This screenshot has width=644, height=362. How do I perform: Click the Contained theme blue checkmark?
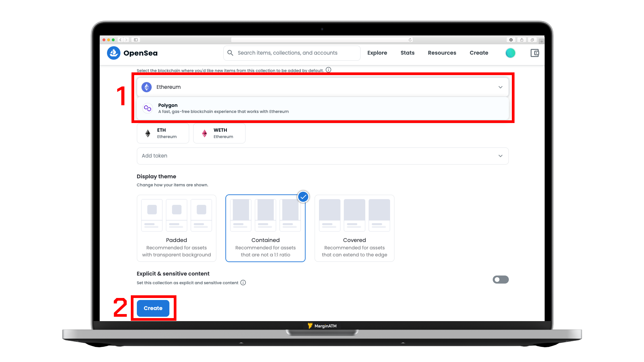(303, 197)
